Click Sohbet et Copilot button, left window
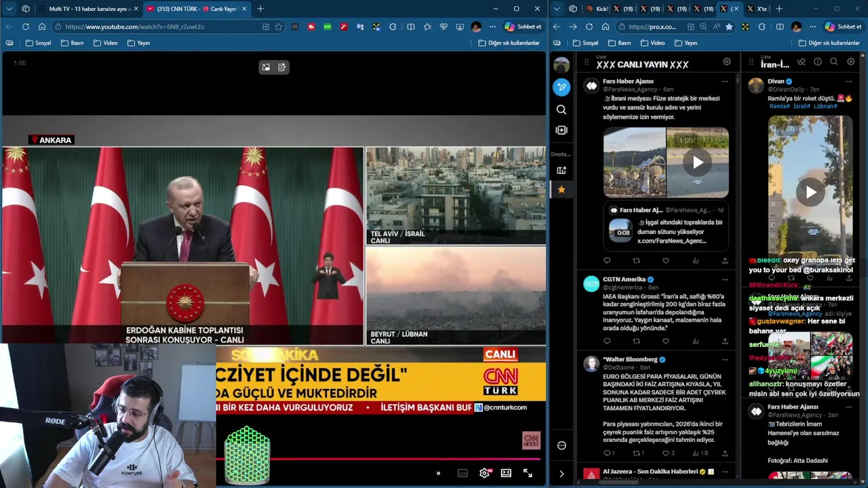 [523, 26]
